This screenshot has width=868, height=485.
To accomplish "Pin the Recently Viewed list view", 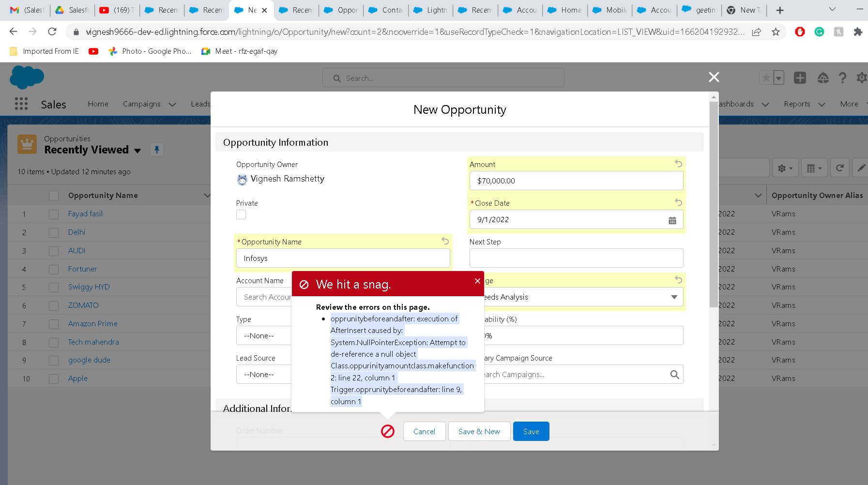I will pyautogui.click(x=157, y=150).
